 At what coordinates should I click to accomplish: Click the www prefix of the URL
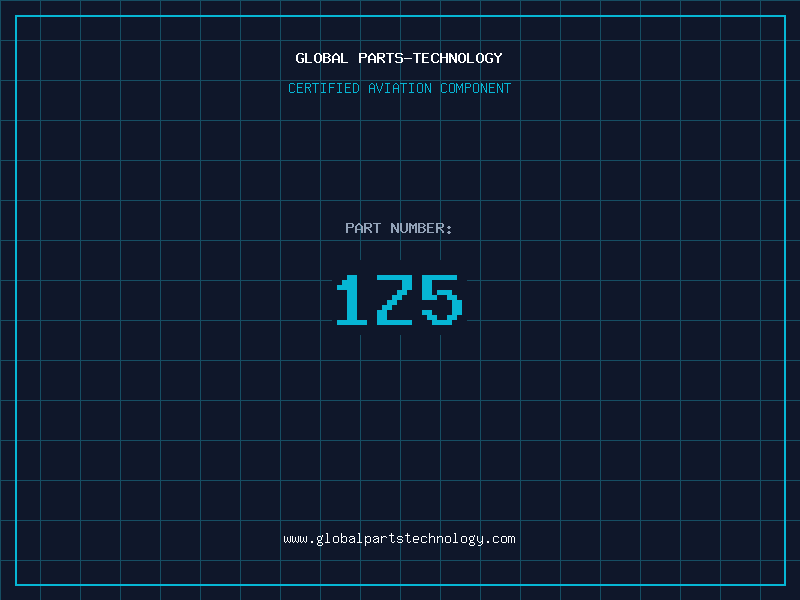(x=294, y=539)
